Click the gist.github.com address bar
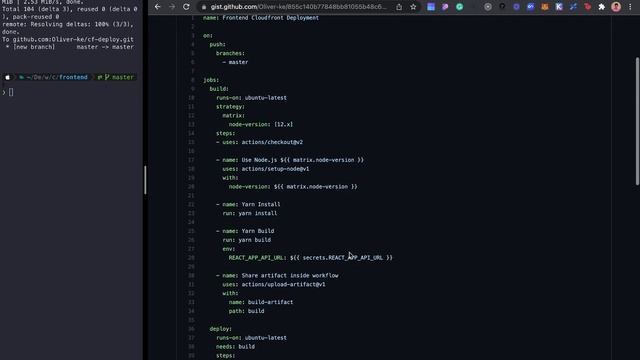 pyautogui.click(x=298, y=7)
